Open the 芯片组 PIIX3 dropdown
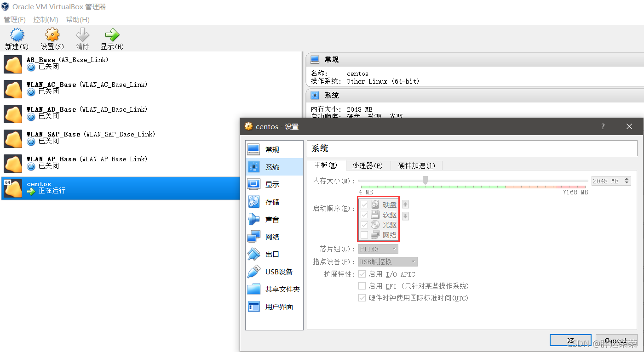The height and width of the screenshot is (352, 644). tap(379, 249)
